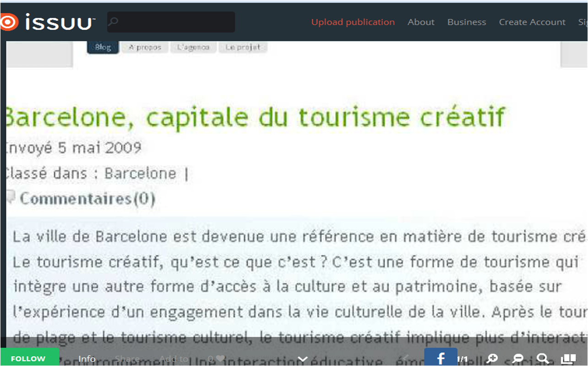588x366 pixels.
Task: Click the Commentaires(0) link
Action: (87, 199)
